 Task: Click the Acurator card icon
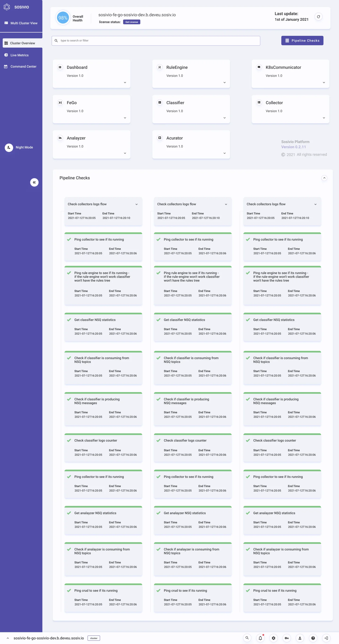click(x=160, y=138)
